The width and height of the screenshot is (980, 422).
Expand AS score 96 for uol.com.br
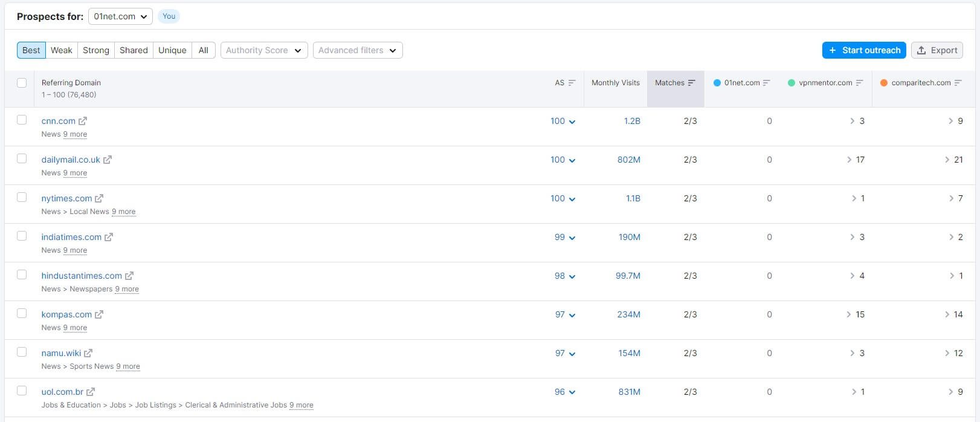tap(565, 392)
